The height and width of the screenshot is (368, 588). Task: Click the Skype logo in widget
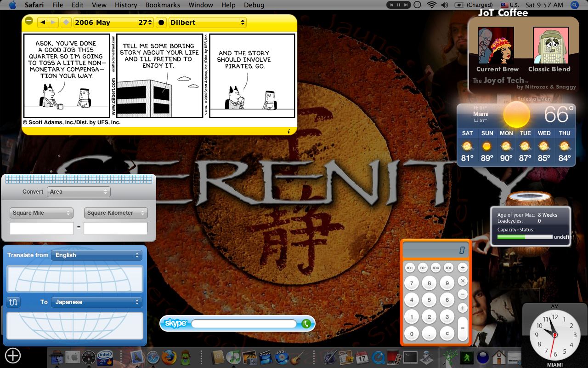176,323
